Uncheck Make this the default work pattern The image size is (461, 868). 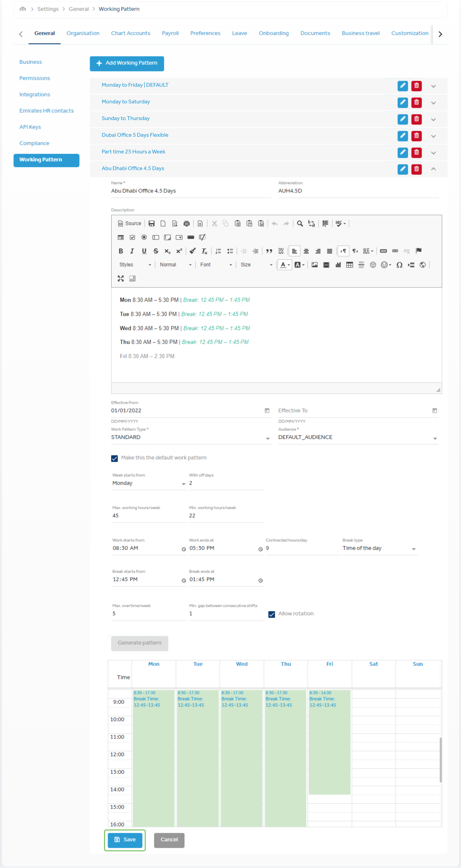pyautogui.click(x=115, y=458)
